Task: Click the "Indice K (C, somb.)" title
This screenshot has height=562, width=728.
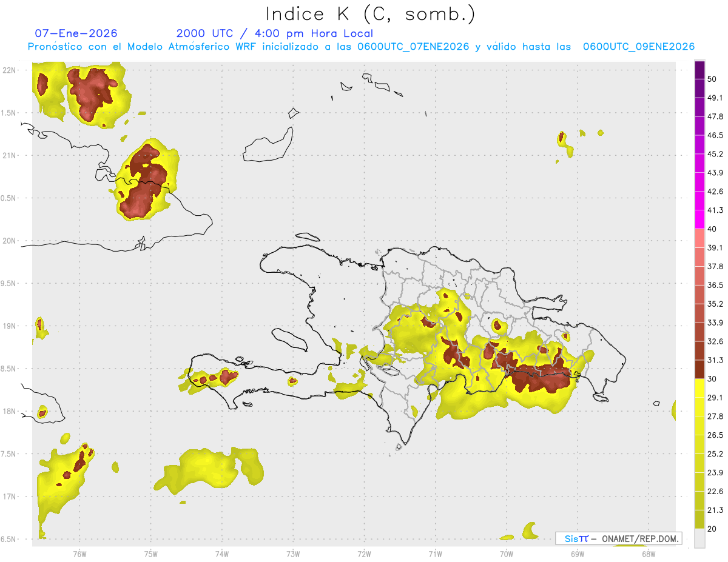Action: 370,14
